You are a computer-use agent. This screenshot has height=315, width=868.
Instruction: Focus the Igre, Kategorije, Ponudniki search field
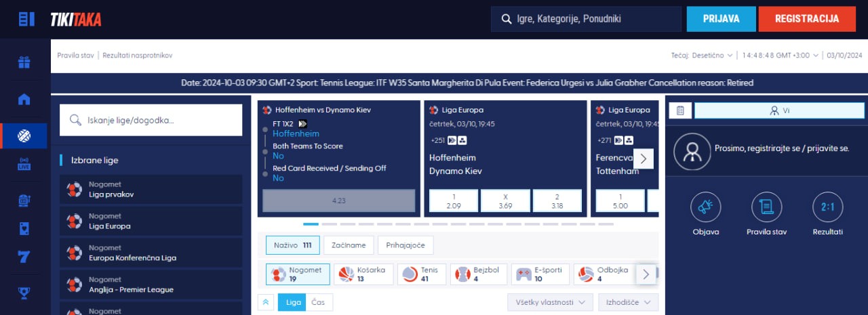[x=586, y=19]
